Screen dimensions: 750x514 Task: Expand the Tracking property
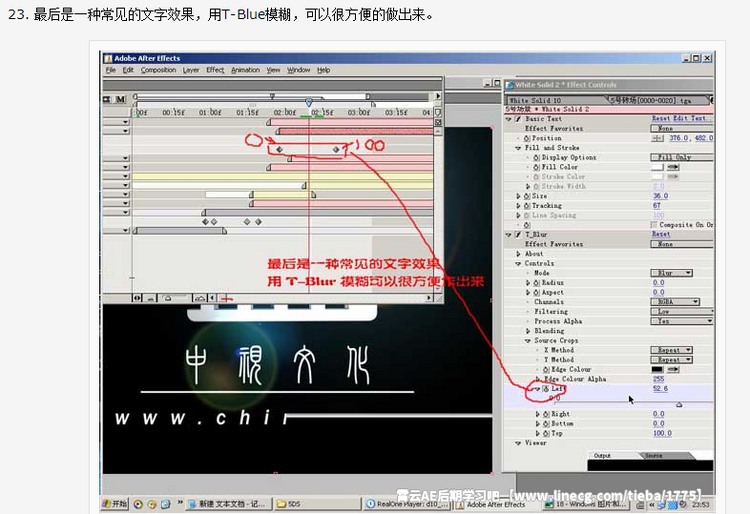point(518,206)
